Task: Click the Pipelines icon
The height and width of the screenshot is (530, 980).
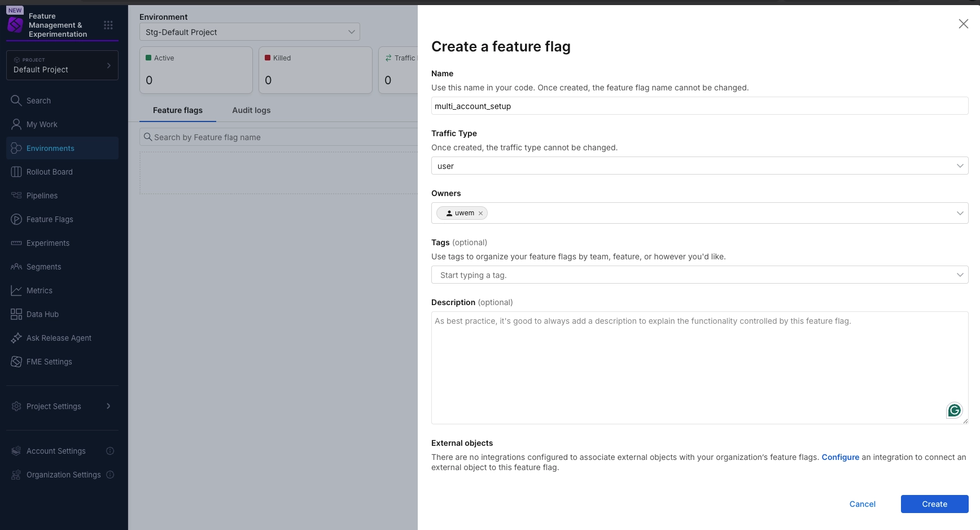Action: tap(16, 196)
